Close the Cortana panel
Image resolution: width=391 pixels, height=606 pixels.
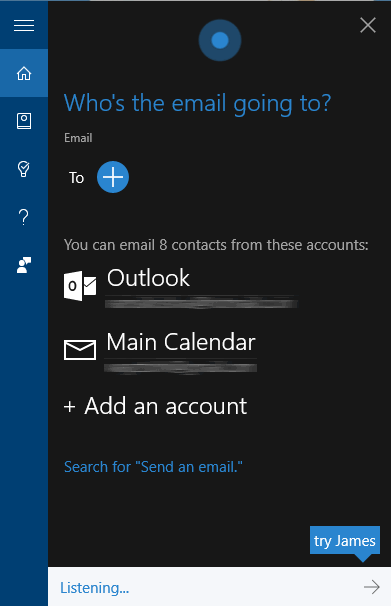click(x=368, y=26)
